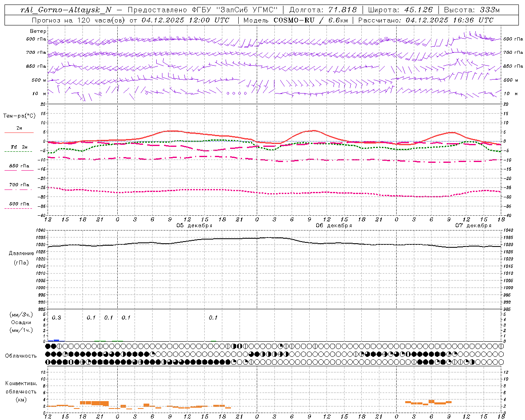The width and height of the screenshot is (525, 420).
Task: Click the (мм/3ч.) precipitation unit label
Action: pos(21,315)
